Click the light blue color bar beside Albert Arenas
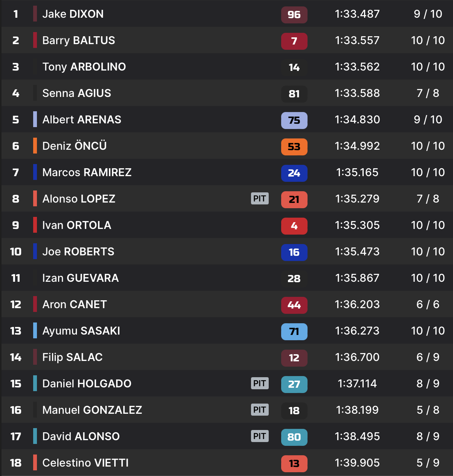453x476 pixels. 35,120
